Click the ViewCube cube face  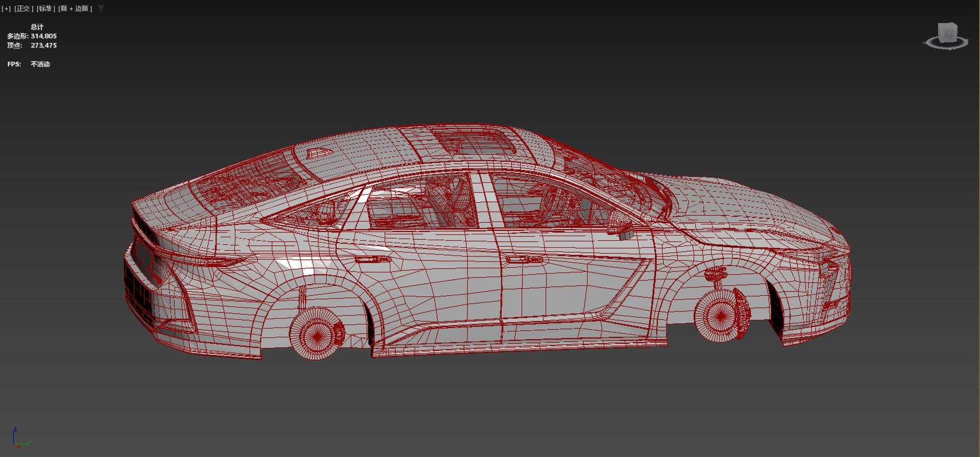click(x=948, y=33)
